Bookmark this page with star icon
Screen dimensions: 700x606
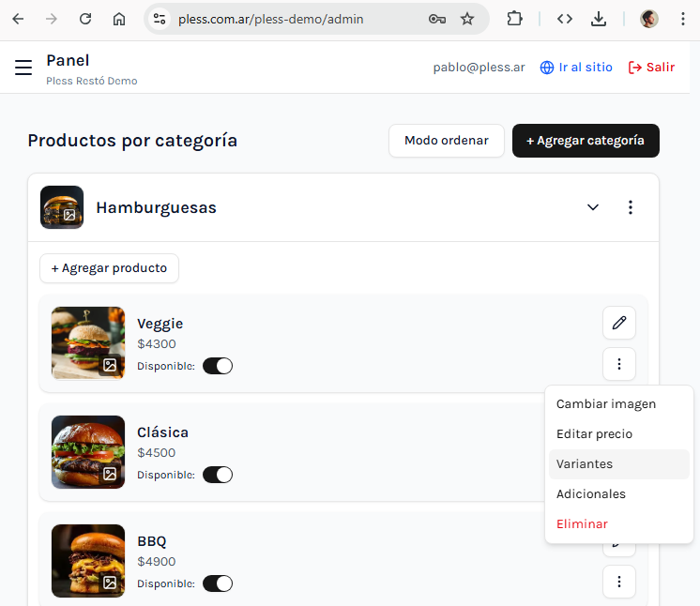pos(467,19)
